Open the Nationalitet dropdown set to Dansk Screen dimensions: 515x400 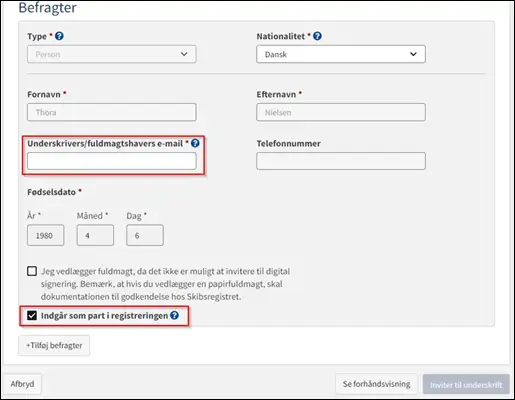pyautogui.click(x=341, y=54)
